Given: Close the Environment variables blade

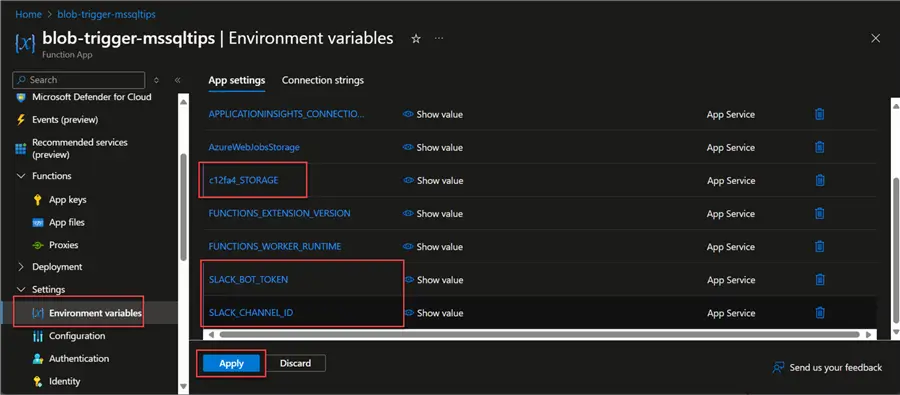Looking at the screenshot, I should tap(876, 38).
